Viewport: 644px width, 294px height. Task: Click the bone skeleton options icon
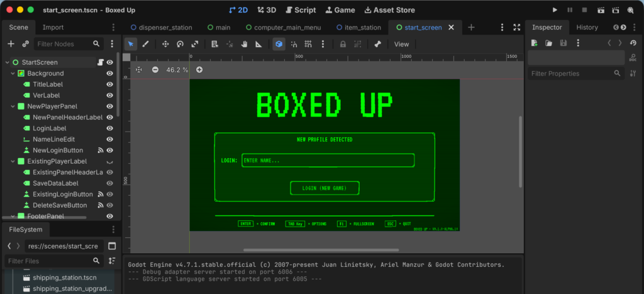pyautogui.click(x=378, y=44)
